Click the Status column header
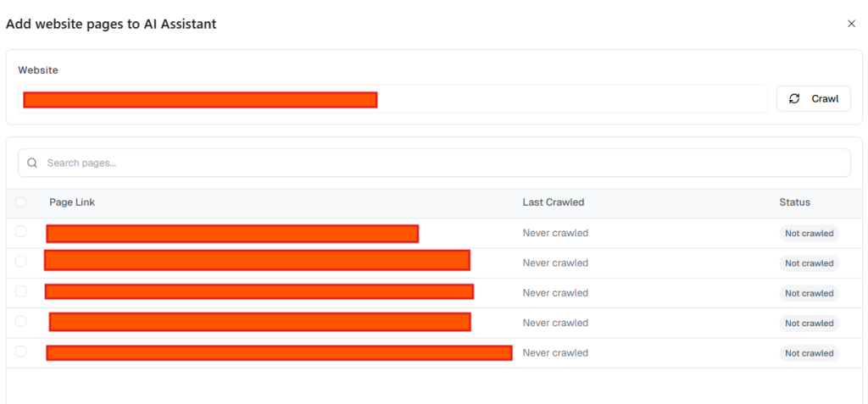The height and width of the screenshot is (404, 868). (x=794, y=202)
